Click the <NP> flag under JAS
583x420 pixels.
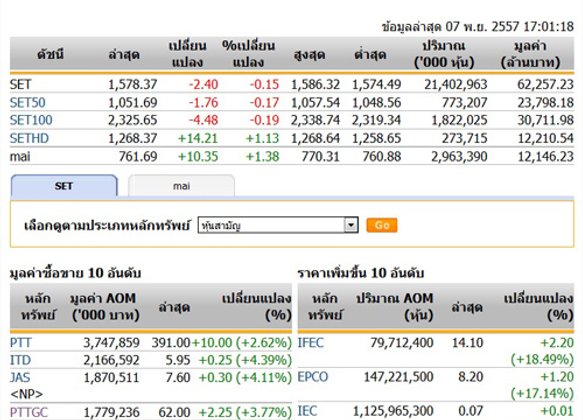[26, 394]
